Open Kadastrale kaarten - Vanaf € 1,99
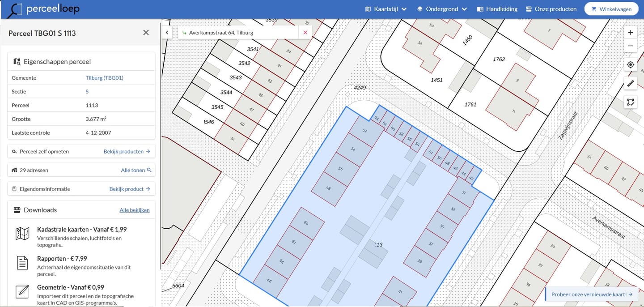Image resolution: width=644 pixels, height=307 pixels. pos(82,230)
